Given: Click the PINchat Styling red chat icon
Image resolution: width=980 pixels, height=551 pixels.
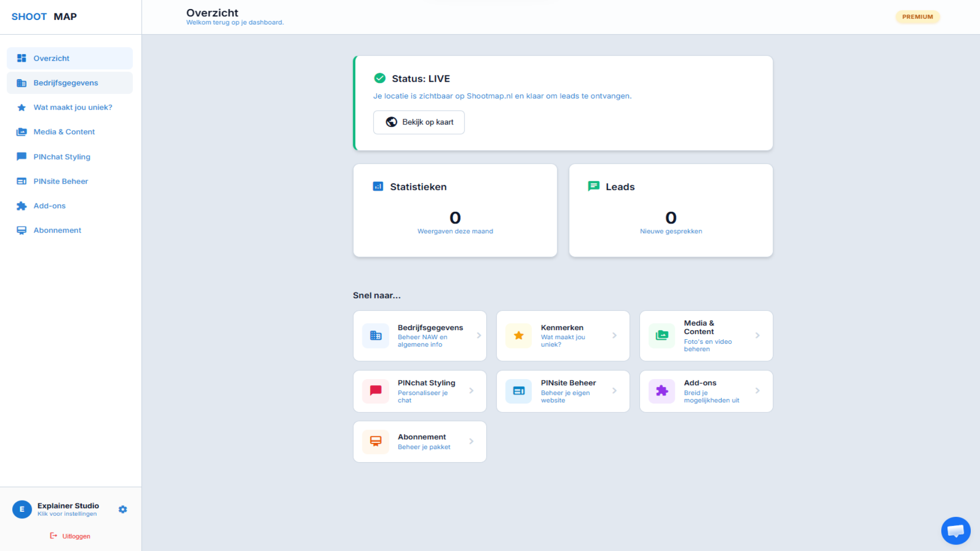Looking at the screenshot, I should pyautogui.click(x=376, y=391).
